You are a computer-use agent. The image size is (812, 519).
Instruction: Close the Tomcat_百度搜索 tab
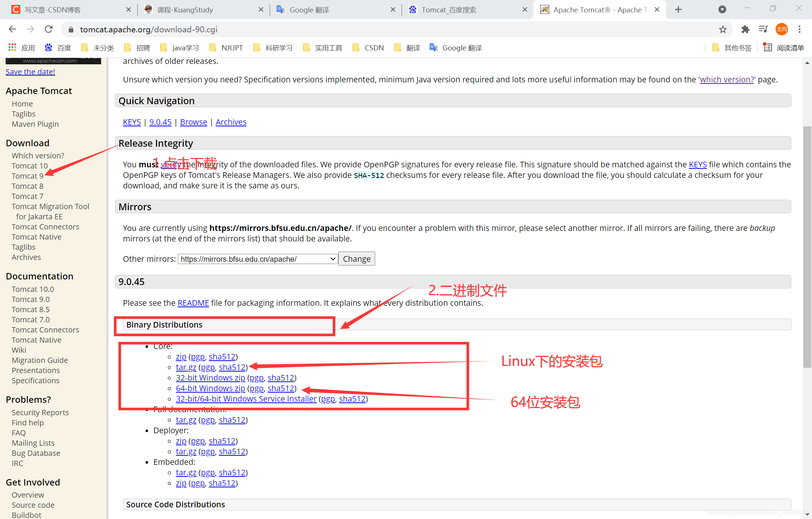(525, 10)
